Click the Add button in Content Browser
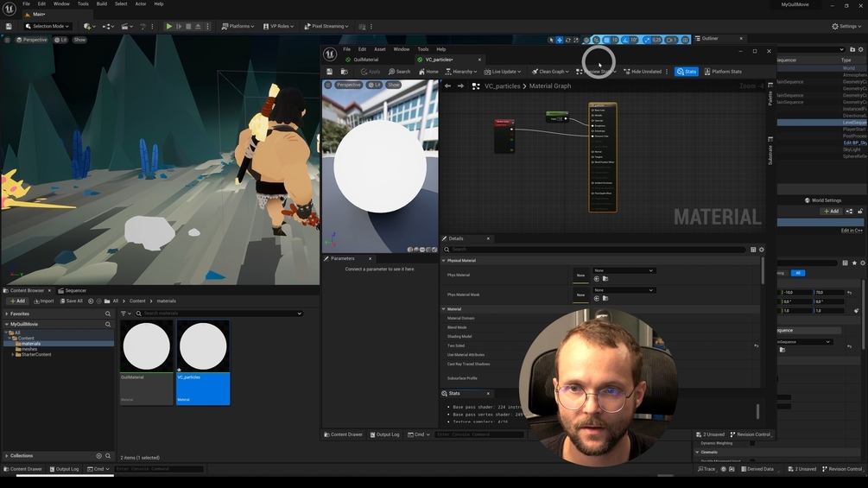 coord(18,301)
